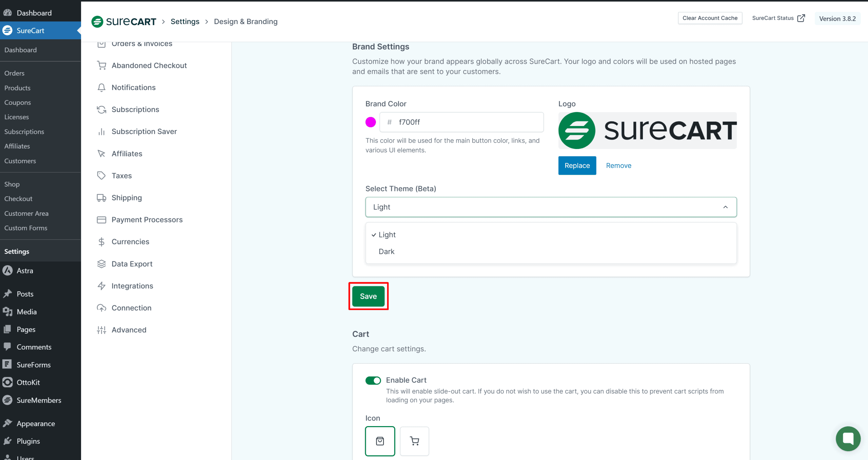Click the Notifications bell icon

click(x=101, y=87)
